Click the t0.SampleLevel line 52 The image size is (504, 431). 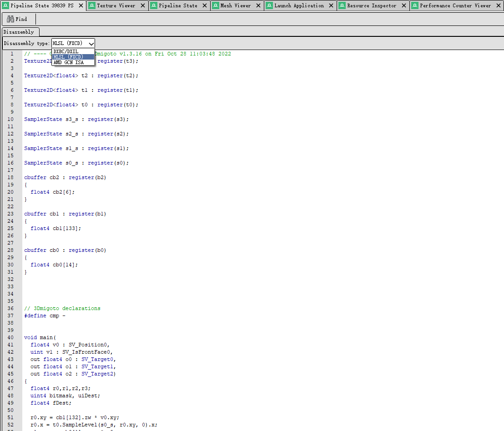coord(94,425)
